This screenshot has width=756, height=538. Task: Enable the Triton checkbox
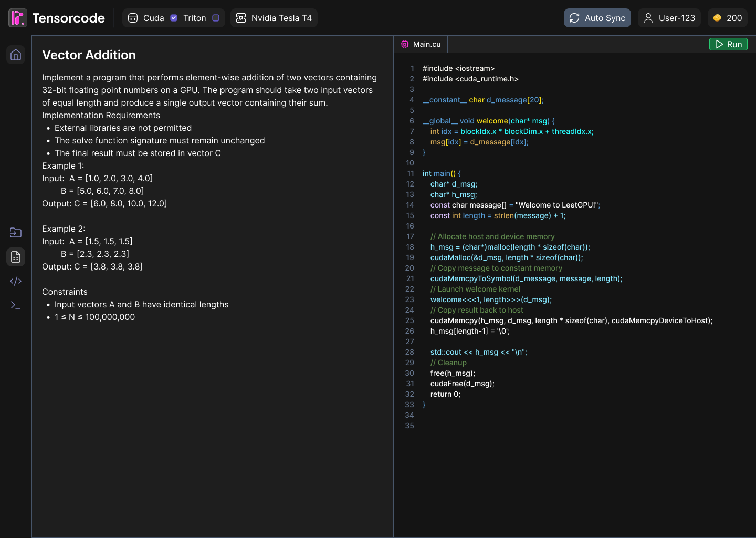pos(216,17)
